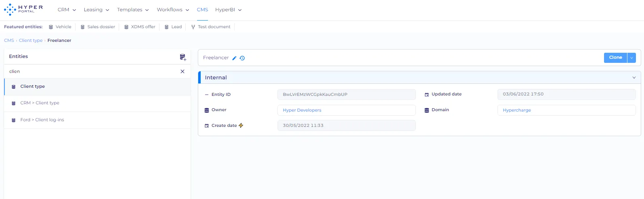Image resolution: width=644 pixels, height=199 pixels.
Task: Click the Lead database icon
Action: (x=167, y=27)
